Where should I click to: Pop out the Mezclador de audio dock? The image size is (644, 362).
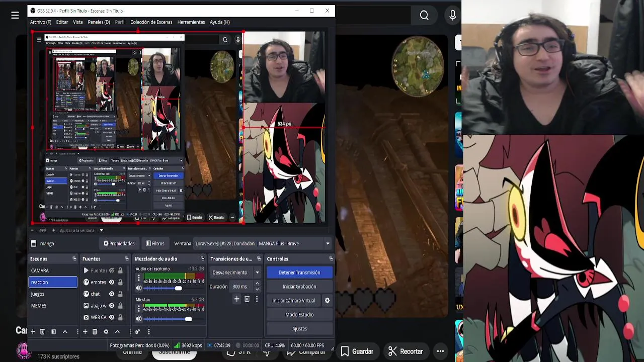(x=202, y=259)
